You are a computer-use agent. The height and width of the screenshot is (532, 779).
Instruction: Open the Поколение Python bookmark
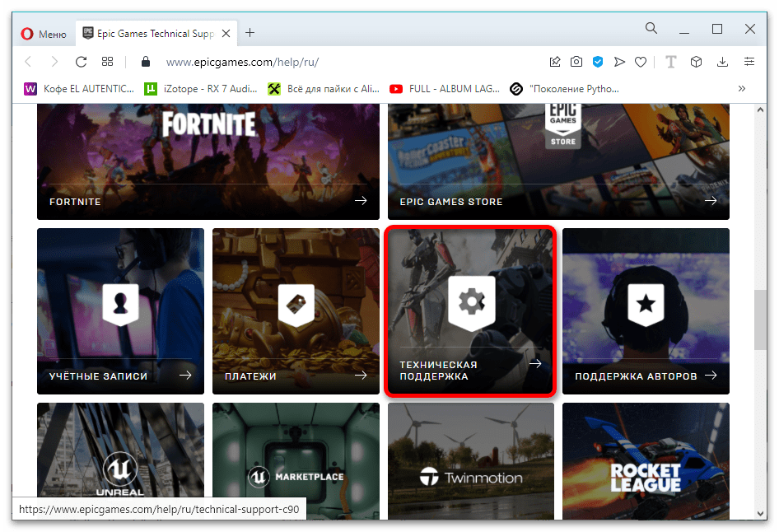pos(564,89)
